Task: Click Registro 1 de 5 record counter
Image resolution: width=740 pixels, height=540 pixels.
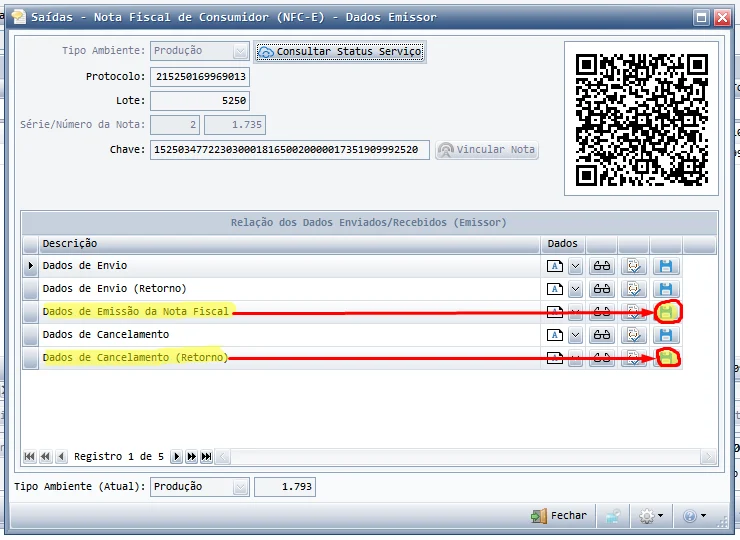Action: click(x=119, y=456)
